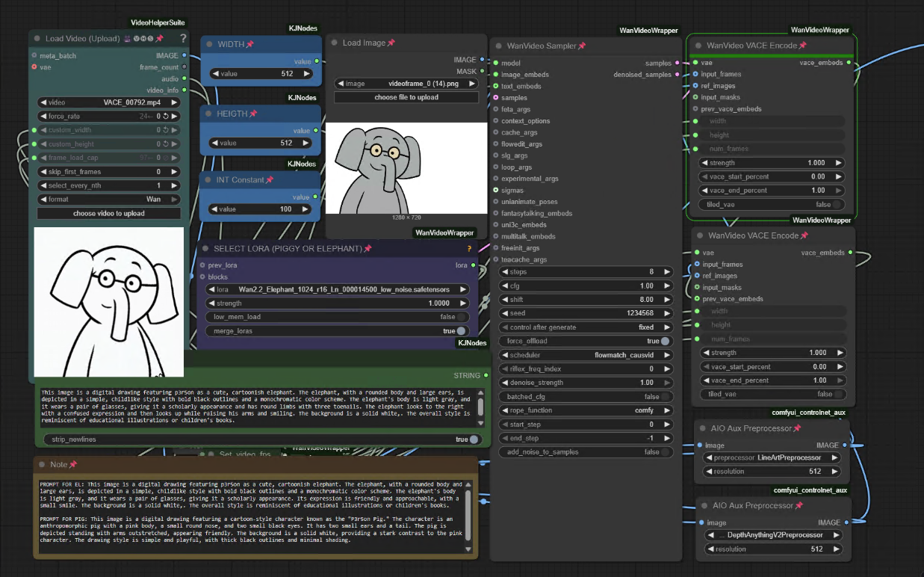Decrease HEIGTH value with left arrow
The width and height of the screenshot is (924, 577).
click(216, 143)
